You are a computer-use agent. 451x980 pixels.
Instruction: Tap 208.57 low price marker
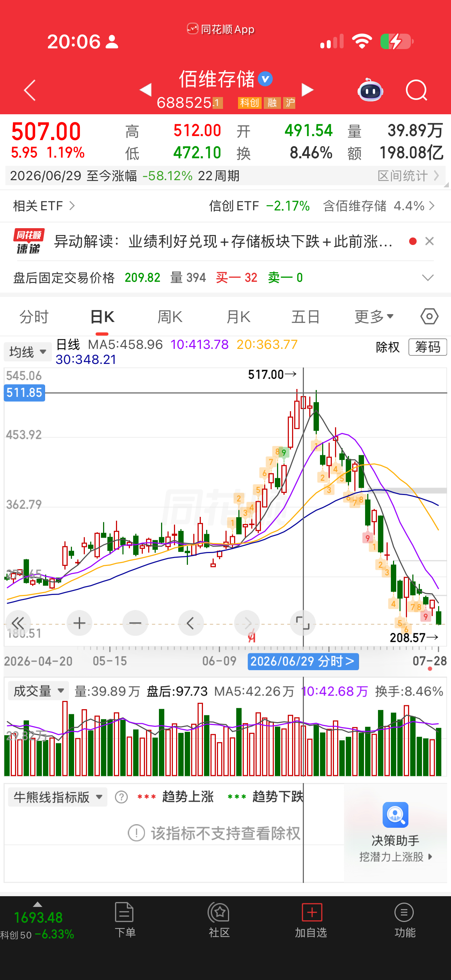(x=414, y=637)
